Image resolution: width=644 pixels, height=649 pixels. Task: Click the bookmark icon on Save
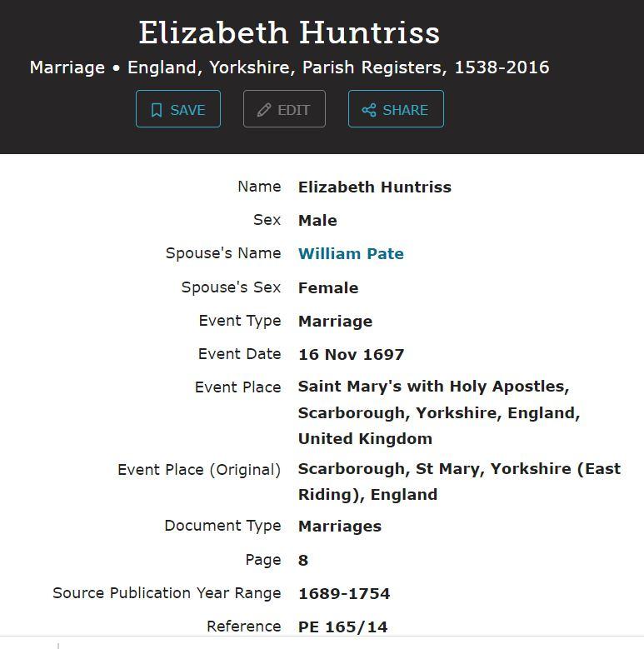coord(157,110)
